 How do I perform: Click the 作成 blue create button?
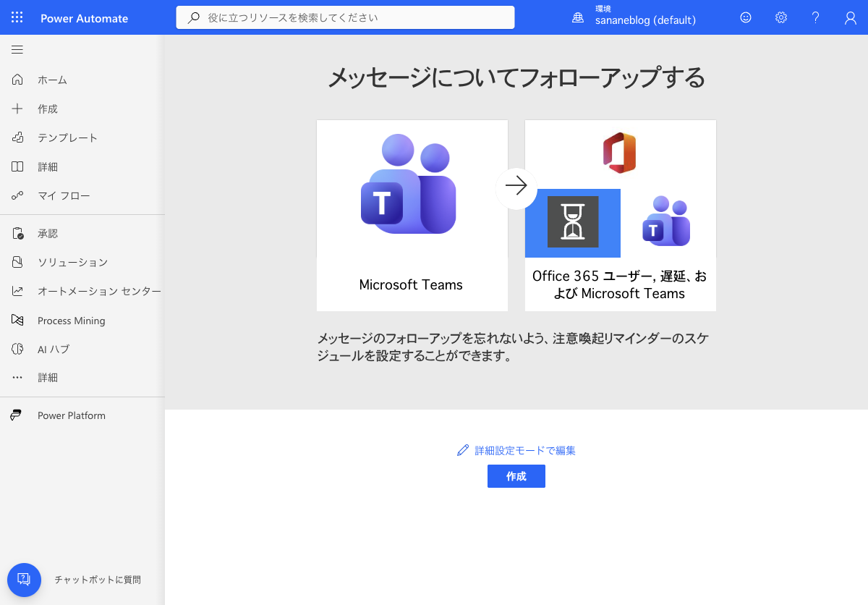tap(516, 476)
